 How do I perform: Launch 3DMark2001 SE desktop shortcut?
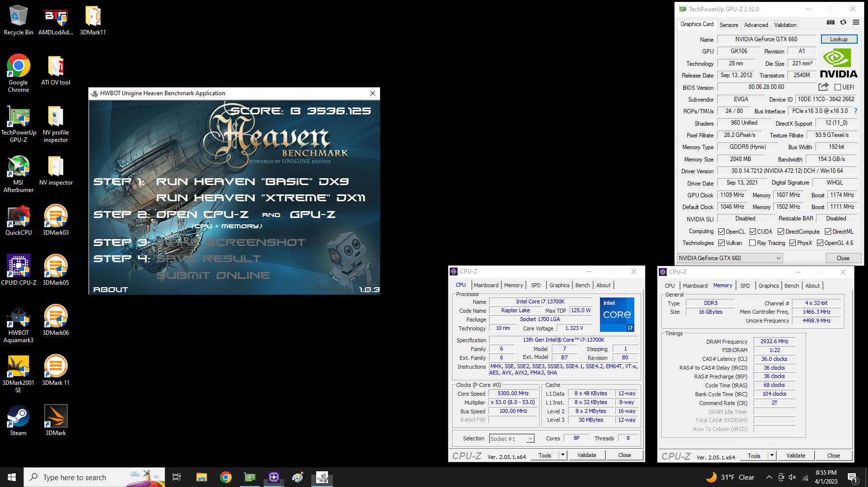[x=19, y=374]
